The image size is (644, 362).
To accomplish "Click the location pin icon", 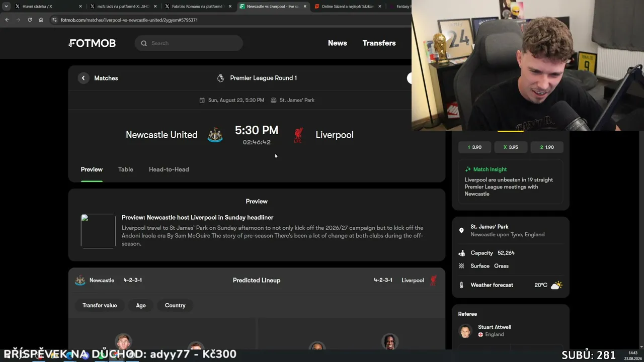I will click(x=461, y=230).
